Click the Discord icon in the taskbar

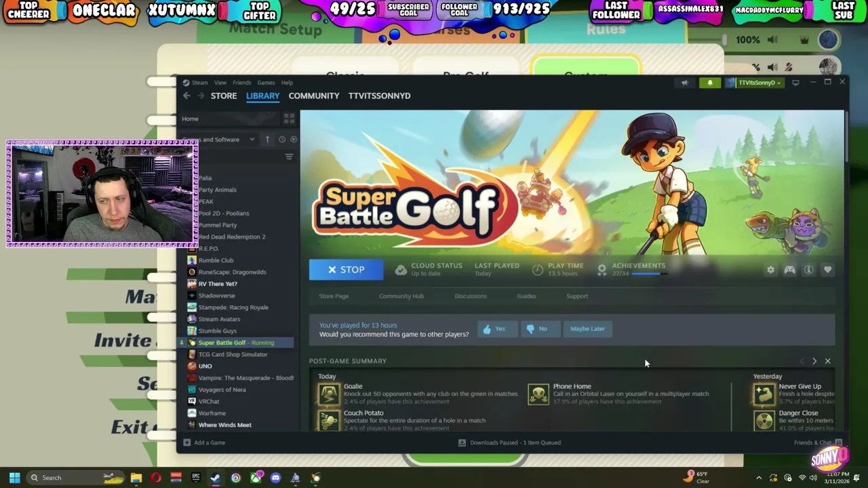click(275, 478)
